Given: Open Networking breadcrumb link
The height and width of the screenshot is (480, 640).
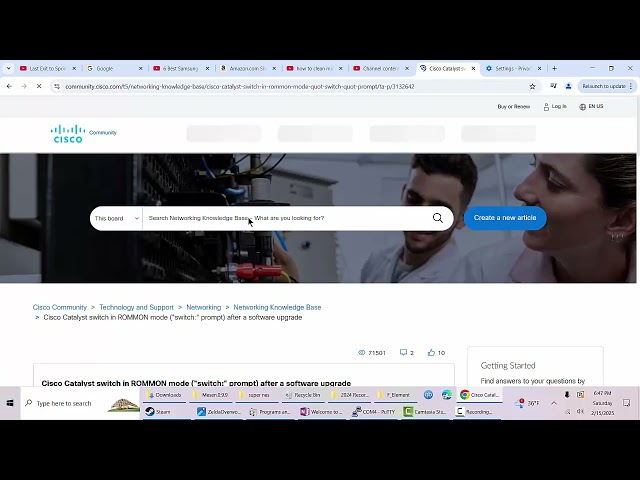Looking at the screenshot, I should pos(203,307).
